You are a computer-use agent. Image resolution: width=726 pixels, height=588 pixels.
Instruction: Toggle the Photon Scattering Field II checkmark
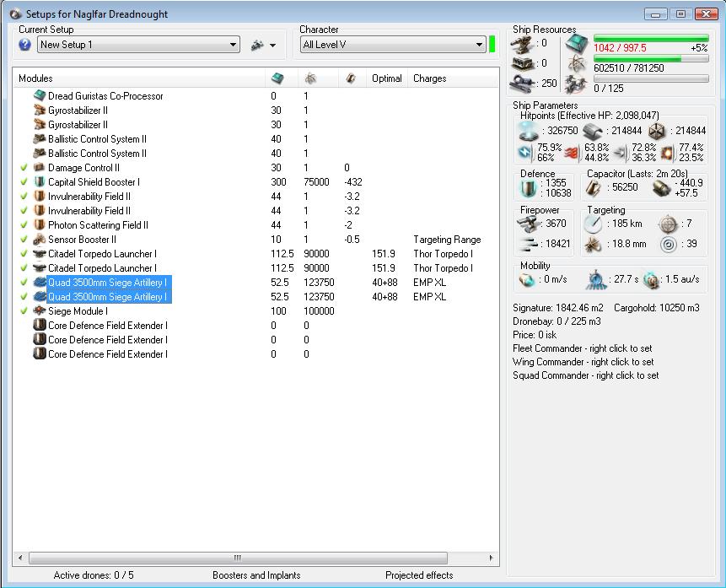click(x=24, y=225)
